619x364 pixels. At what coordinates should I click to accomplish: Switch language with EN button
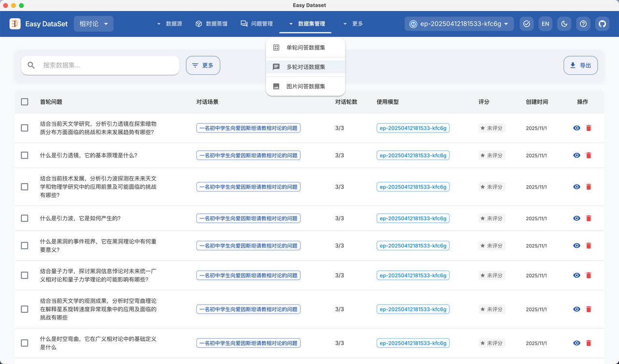545,24
